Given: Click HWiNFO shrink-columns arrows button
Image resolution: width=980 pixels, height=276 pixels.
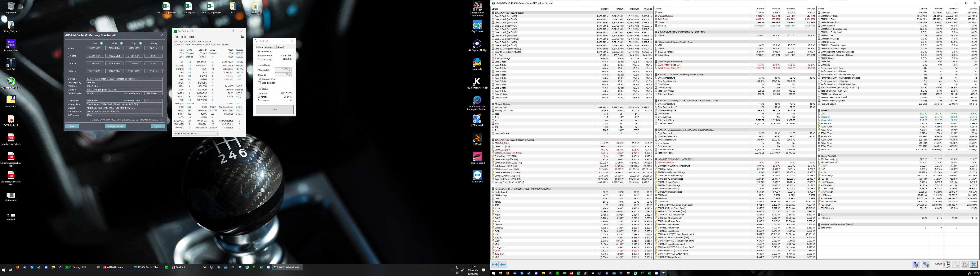Looking at the screenshot, I should point(503,264).
